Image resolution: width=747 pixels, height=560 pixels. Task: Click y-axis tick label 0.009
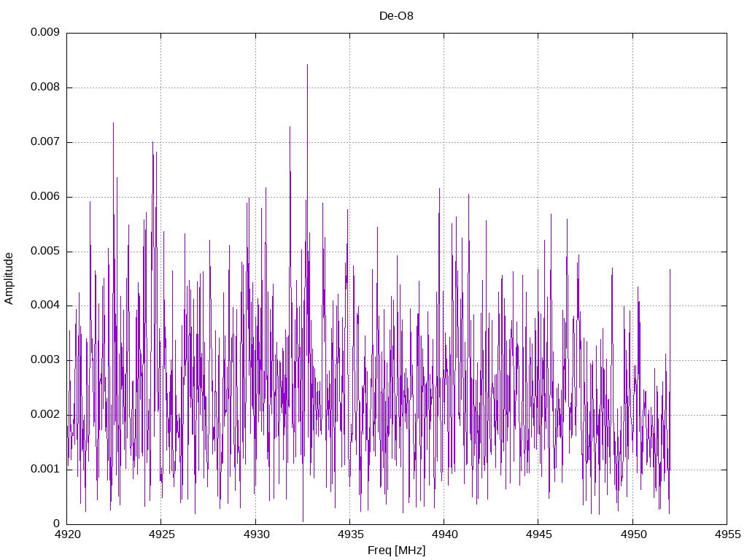click(x=45, y=32)
